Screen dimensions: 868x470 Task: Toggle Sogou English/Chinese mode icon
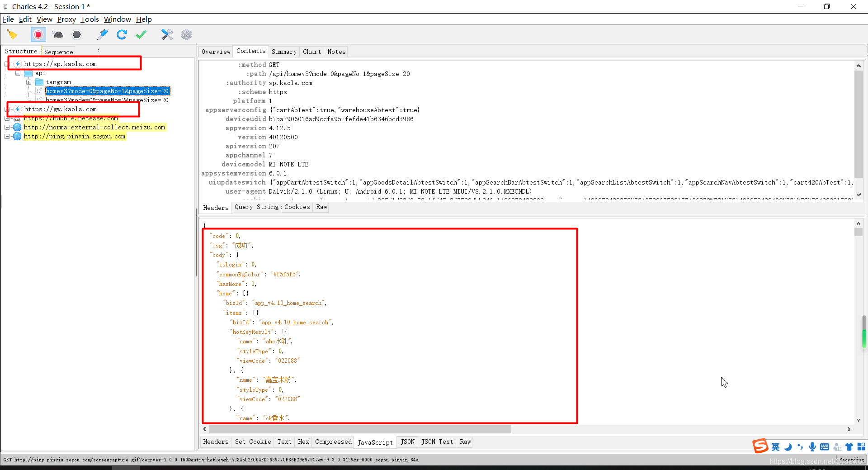776,447
